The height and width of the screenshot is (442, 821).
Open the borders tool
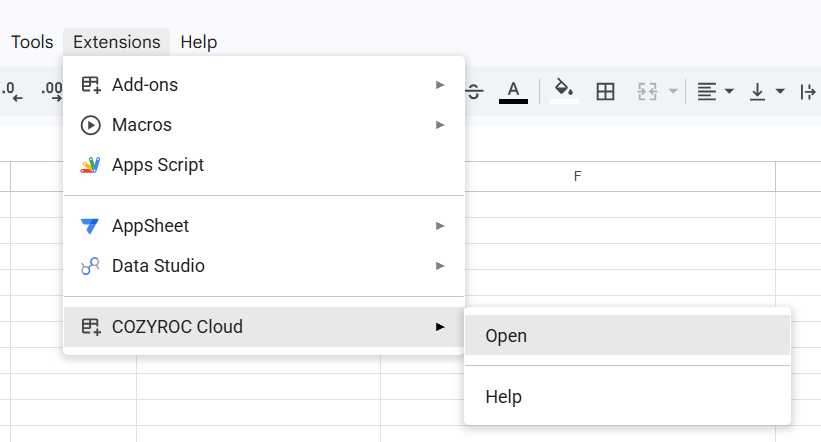point(605,92)
